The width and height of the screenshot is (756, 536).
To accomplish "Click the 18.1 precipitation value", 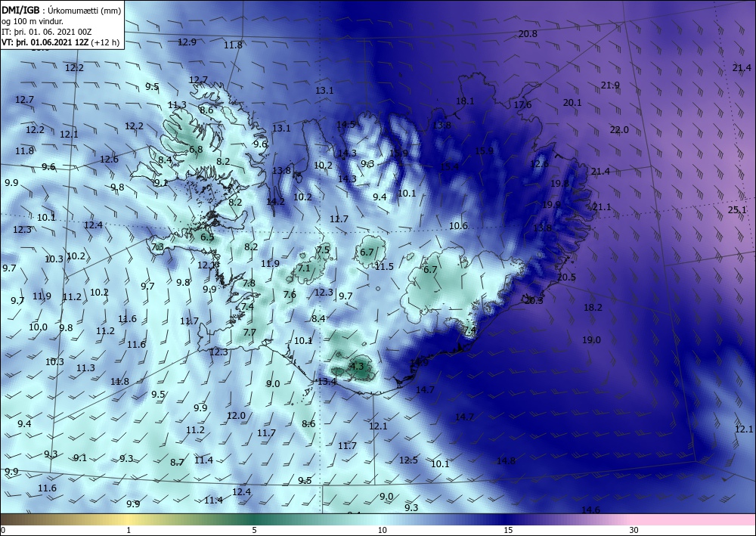I will tap(465, 101).
